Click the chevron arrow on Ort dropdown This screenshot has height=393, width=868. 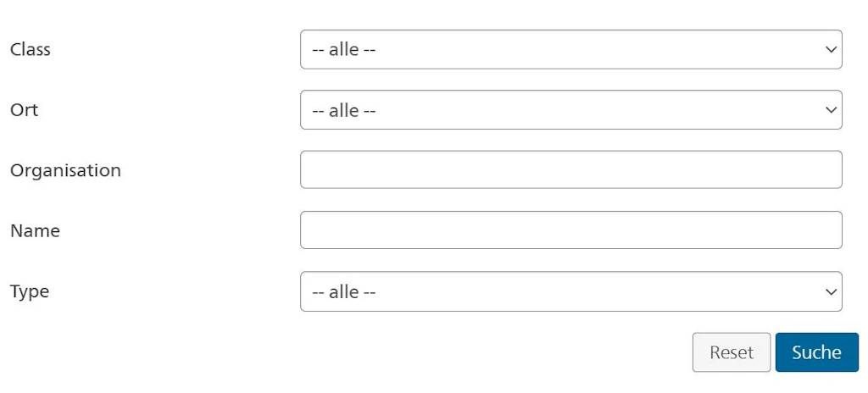pyautogui.click(x=831, y=110)
